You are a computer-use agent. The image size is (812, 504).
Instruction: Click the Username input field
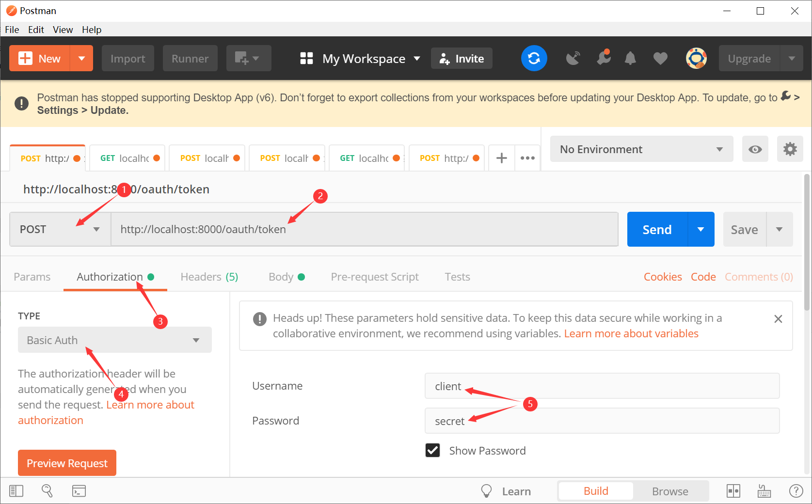(x=602, y=386)
